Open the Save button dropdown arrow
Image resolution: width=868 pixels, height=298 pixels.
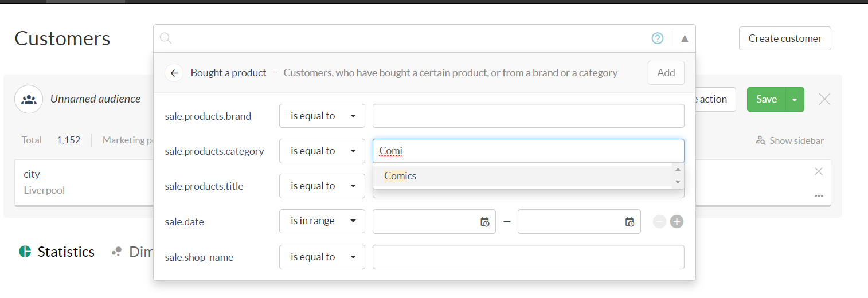(795, 100)
